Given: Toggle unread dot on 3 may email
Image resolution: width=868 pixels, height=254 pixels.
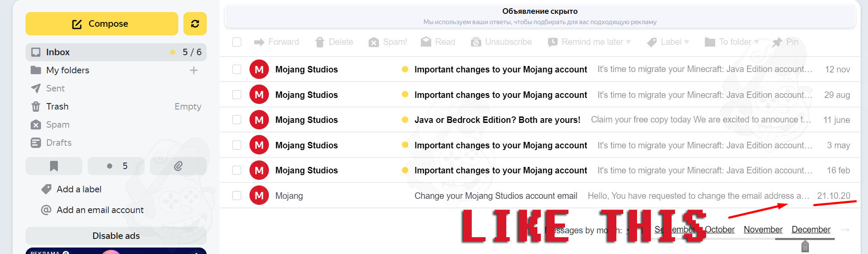Looking at the screenshot, I should 405,145.
